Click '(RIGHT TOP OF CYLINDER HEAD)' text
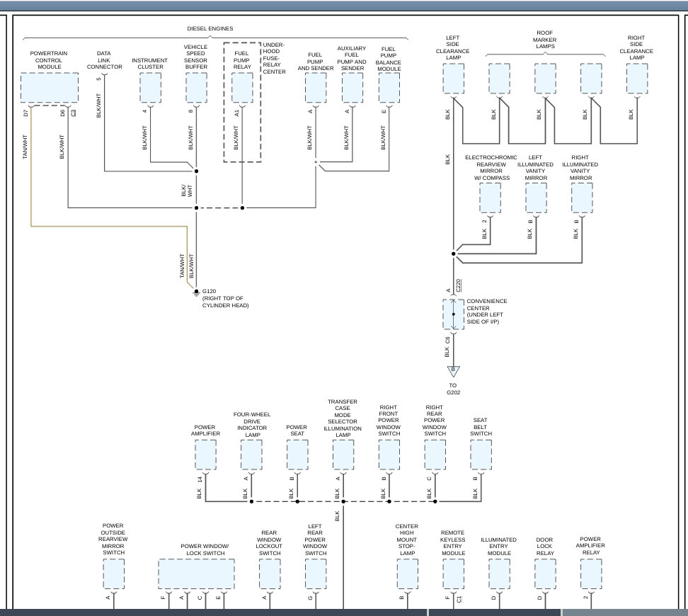The height and width of the screenshot is (616, 688). click(226, 302)
